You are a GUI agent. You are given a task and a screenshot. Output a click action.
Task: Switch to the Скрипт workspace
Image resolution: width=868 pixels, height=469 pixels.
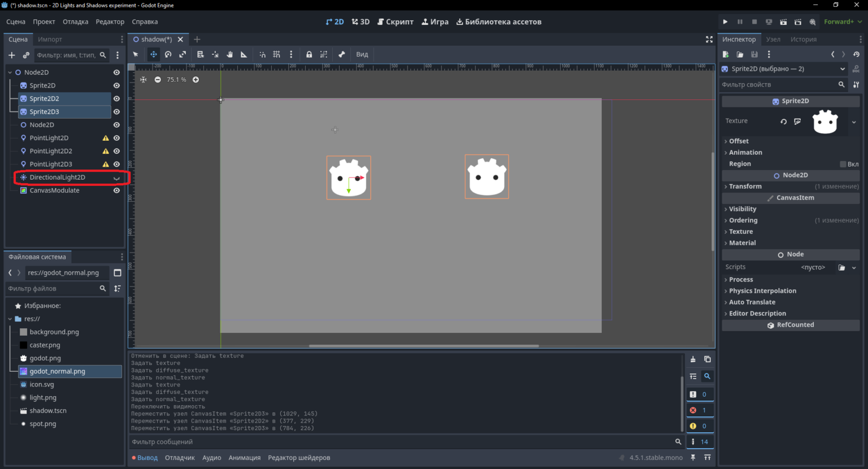click(x=396, y=21)
